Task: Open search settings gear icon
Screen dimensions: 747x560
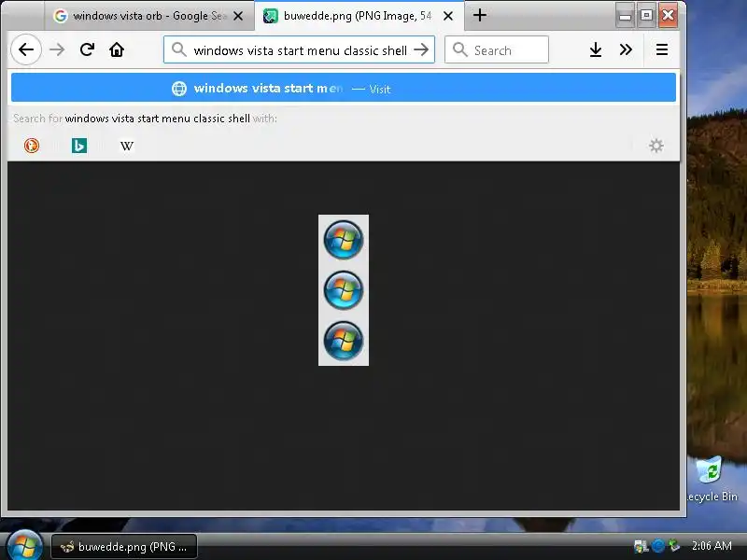Action: tap(656, 146)
